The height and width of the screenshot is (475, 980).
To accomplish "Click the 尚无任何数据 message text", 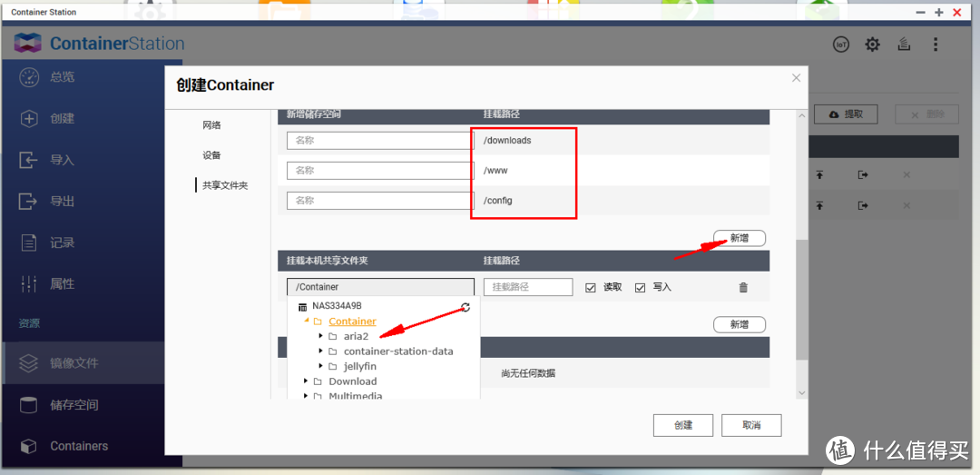I will coord(528,373).
